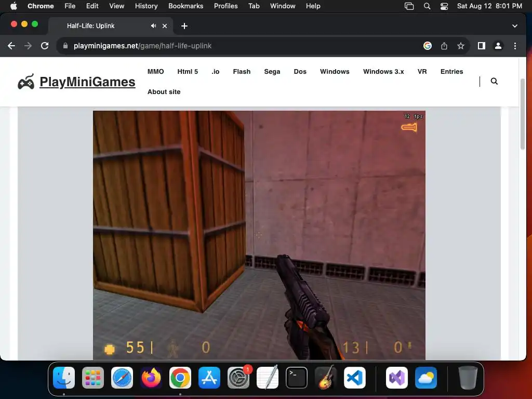This screenshot has height=399, width=532.
Task: Click the Google icon in address bar
Action: click(428, 46)
